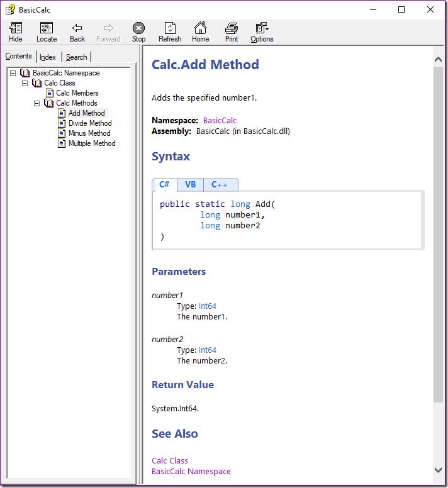Select Divide Method in the tree
This screenshot has height=488, width=448.
coord(90,123)
